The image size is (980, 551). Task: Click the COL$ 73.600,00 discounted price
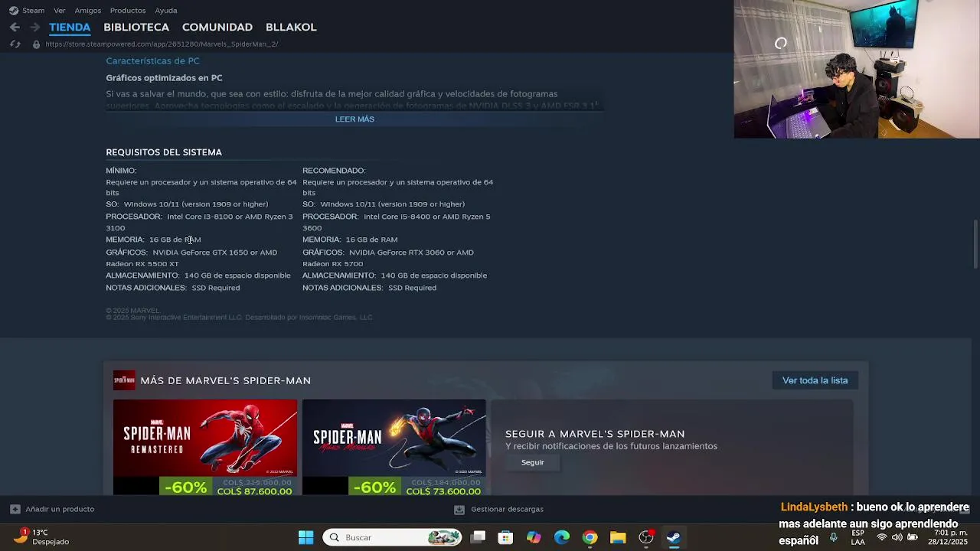coord(444,491)
